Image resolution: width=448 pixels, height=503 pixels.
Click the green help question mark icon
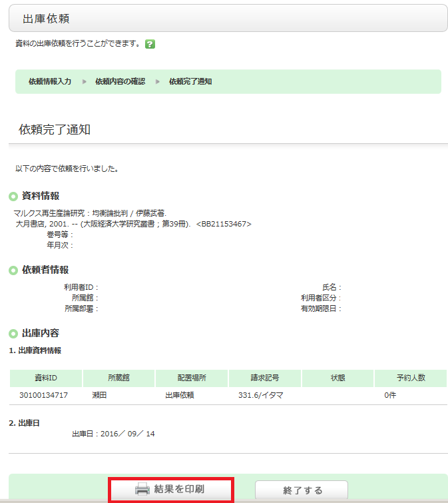[150, 44]
